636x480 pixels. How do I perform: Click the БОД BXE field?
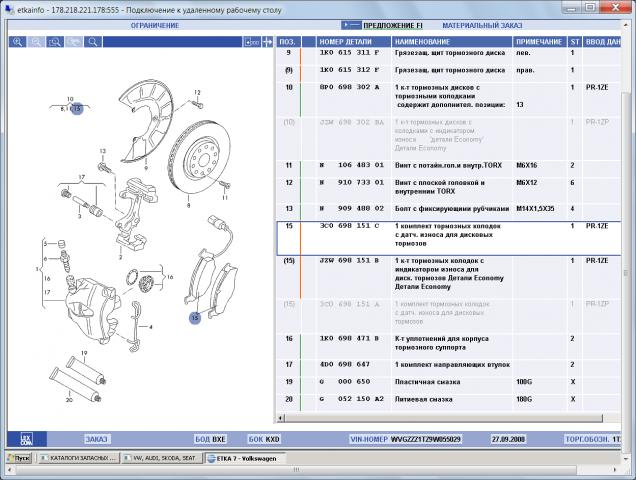point(210,439)
